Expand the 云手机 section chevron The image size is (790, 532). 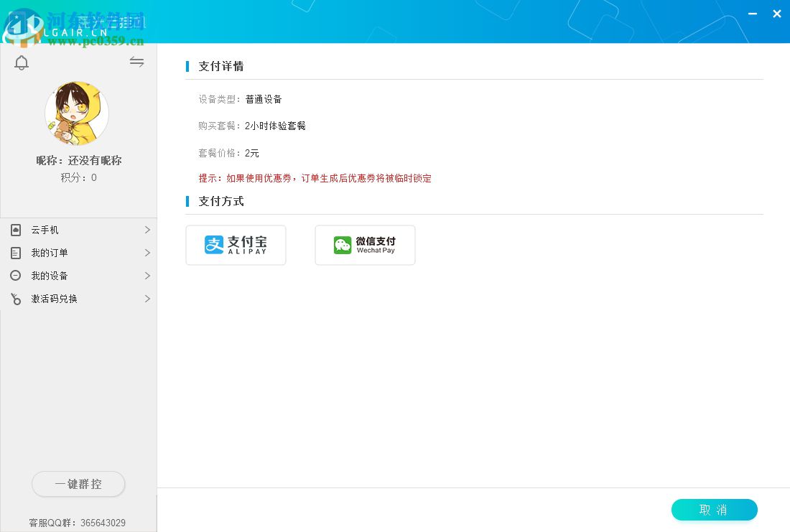pos(147,230)
